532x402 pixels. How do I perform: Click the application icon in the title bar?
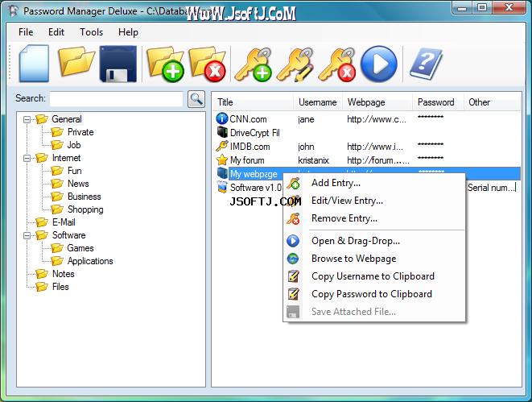click(x=13, y=10)
